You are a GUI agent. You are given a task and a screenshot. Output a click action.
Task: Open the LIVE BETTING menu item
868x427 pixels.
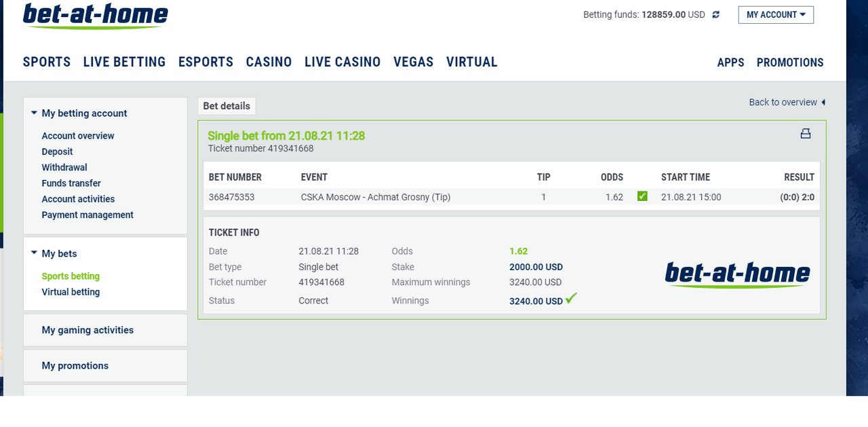point(124,62)
